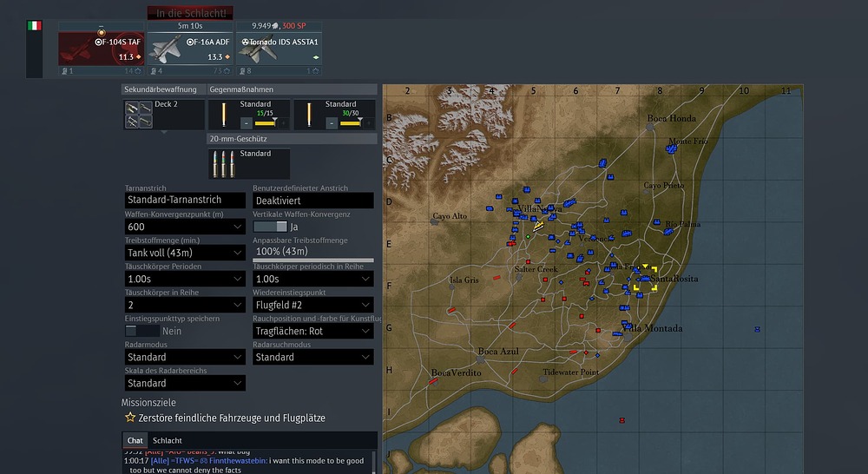Decrease the 15/15 countermeasure count
Viewport: 868px width, 474px height.
pyautogui.click(x=247, y=123)
